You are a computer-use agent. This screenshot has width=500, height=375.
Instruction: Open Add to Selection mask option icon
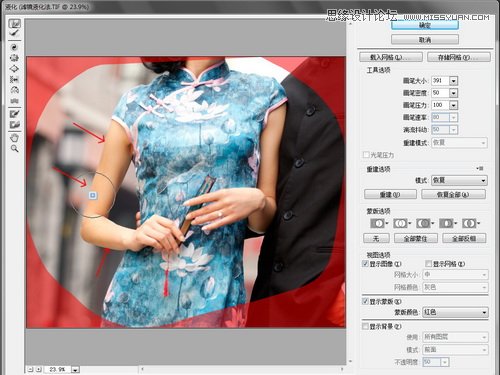(402, 223)
